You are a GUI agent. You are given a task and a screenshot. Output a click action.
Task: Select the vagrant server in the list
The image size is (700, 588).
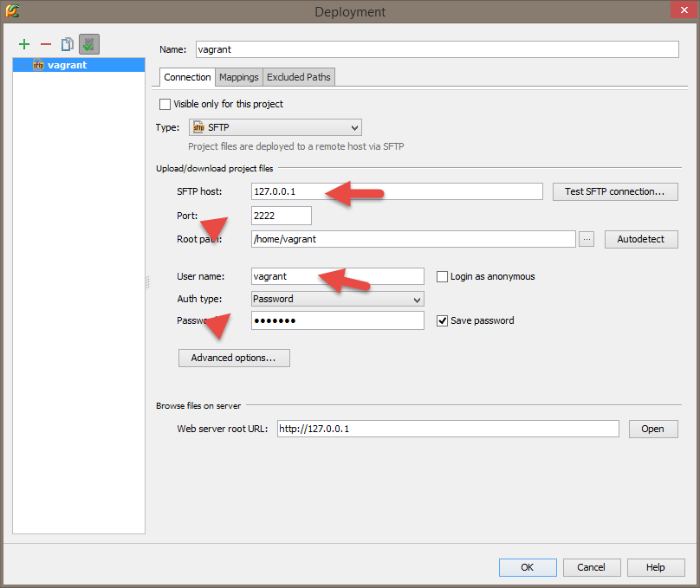67,65
